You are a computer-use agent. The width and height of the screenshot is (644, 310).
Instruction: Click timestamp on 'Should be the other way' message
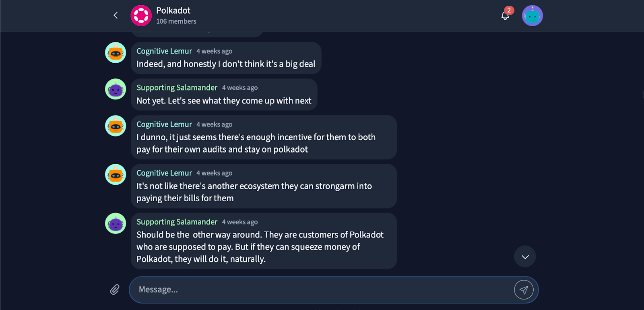click(x=240, y=222)
